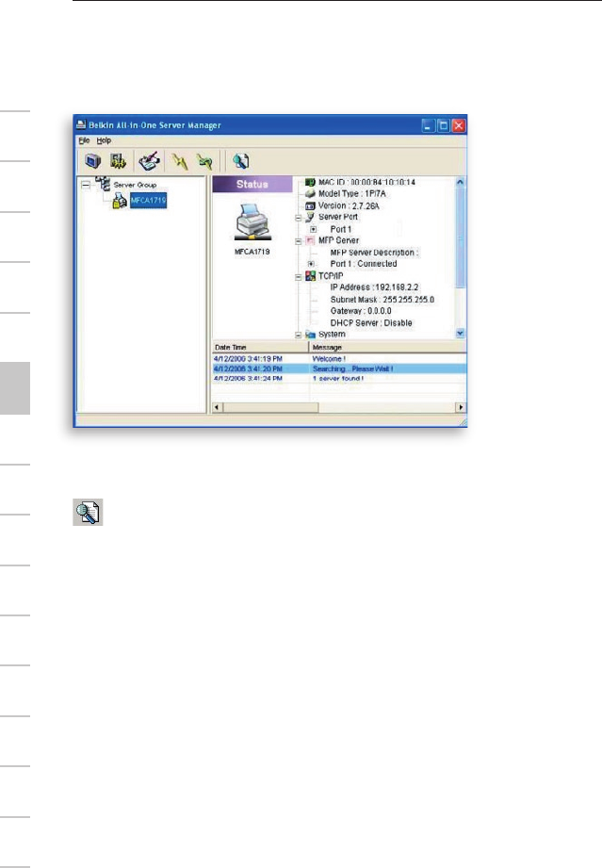Viewport: 602px width, 868px height.
Task: Expand the Port 1 : Connected node
Action: pyautogui.click(x=312, y=264)
